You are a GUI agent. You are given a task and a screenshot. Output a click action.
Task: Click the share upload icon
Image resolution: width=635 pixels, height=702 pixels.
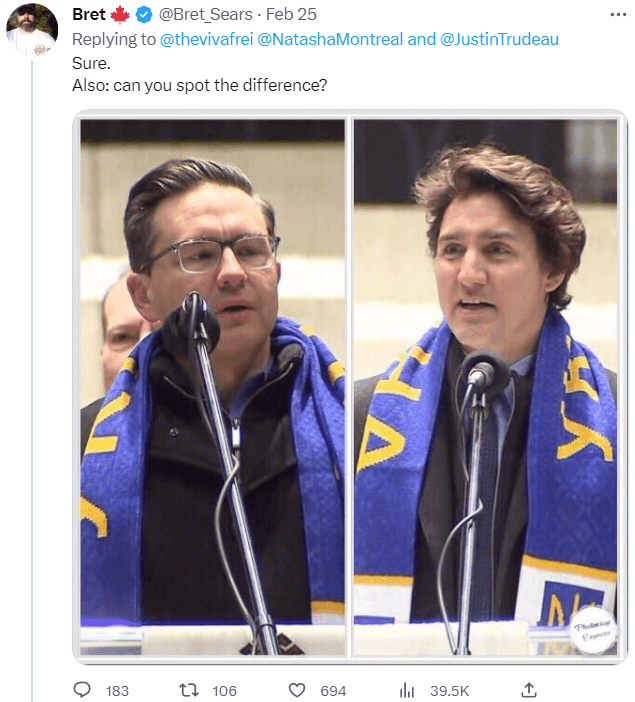[x=529, y=690]
